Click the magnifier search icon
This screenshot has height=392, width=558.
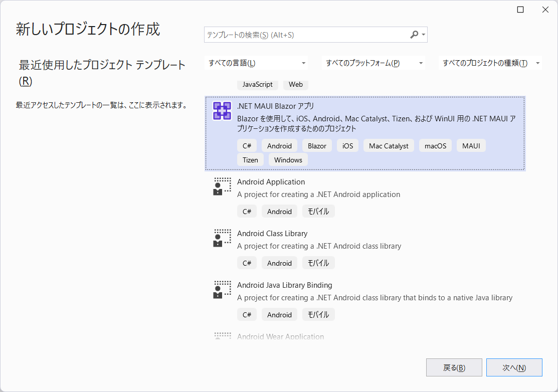[414, 35]
